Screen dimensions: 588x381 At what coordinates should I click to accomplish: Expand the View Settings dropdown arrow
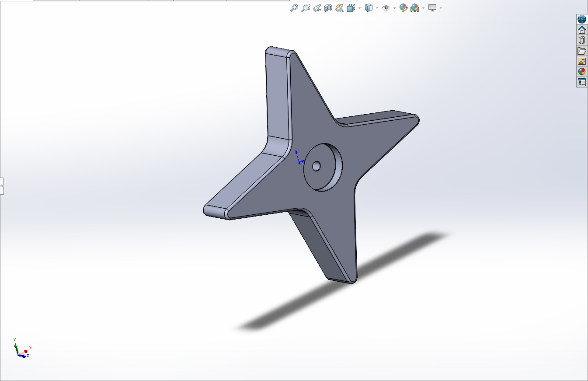coord(441,8)
